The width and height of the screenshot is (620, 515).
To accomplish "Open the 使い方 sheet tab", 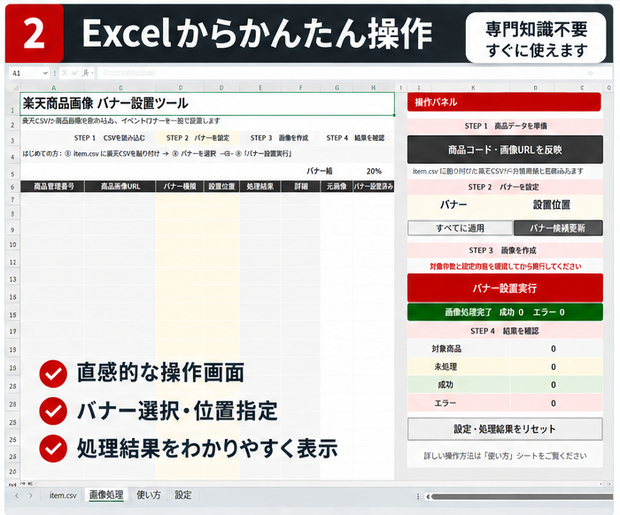I will 149,495.
